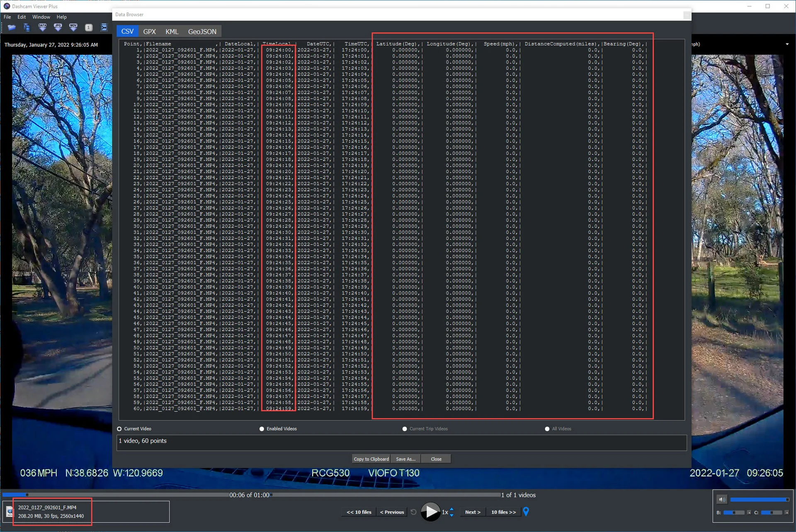Select the All Videos radio button
The width and height of the screenshot is (796, 532).
point(547,429)
